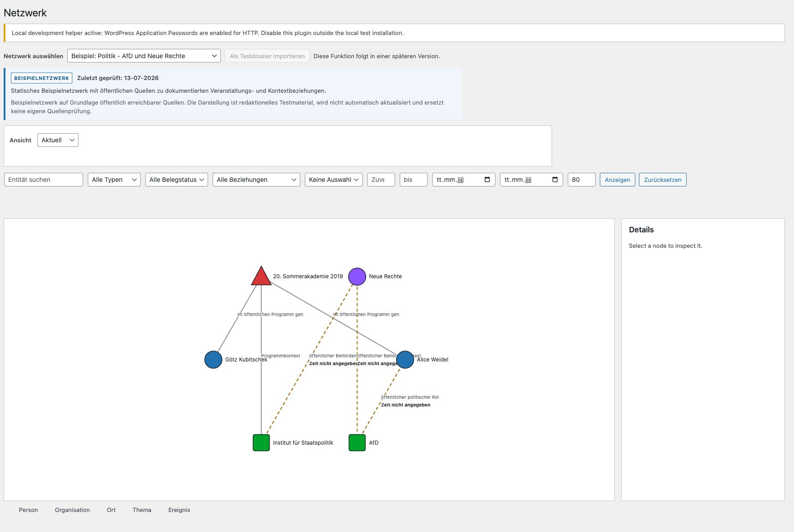794x532 pixels.
Task: Click the Thema legend entry
Action: tap(142, 510)
